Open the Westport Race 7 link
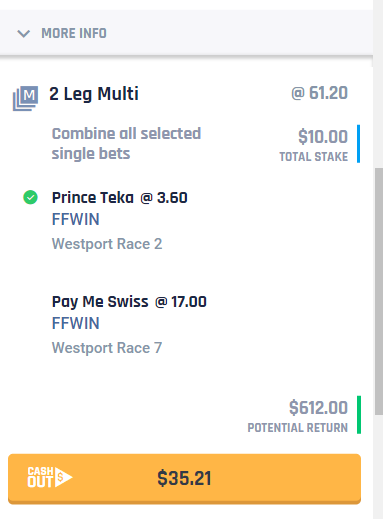Image resolution: width=383 pixels, height=519 pixels. [107, 348]
